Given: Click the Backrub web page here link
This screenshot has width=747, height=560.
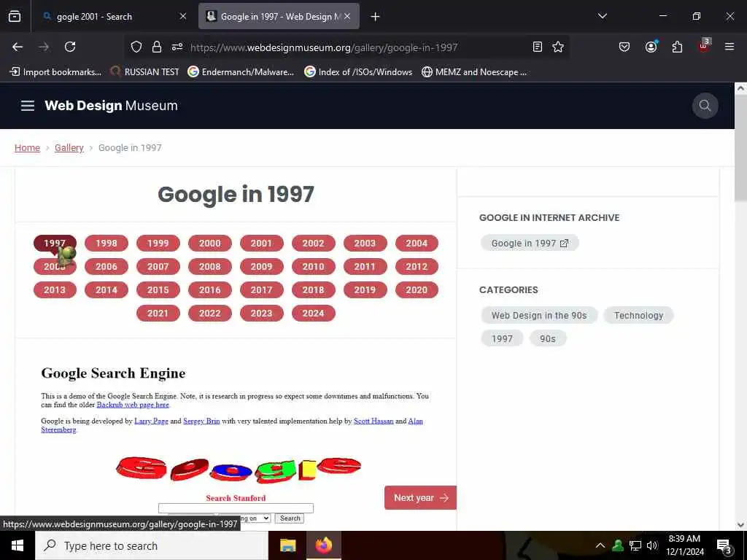Looking at the screenshot, I should tap(133, 405).
